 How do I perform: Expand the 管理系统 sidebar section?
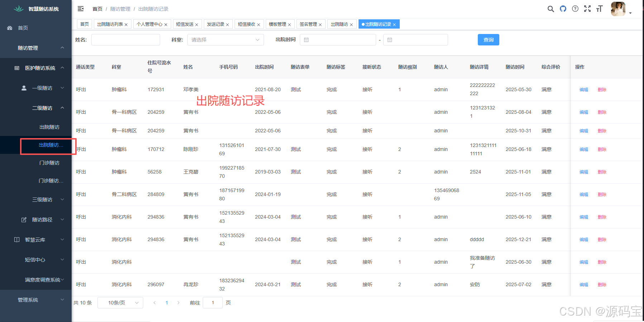pos(36,300)
